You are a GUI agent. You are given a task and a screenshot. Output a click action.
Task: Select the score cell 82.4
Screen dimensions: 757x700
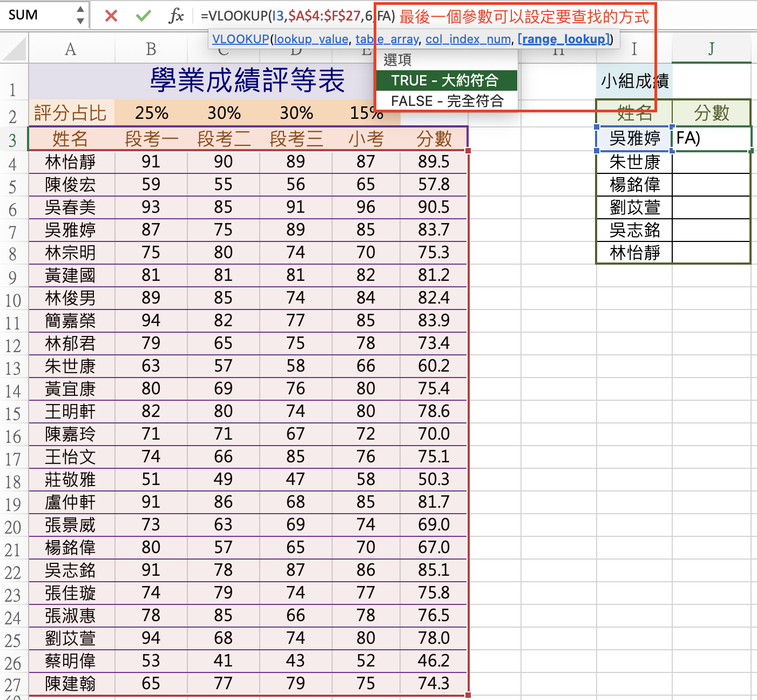click(434, 298)
